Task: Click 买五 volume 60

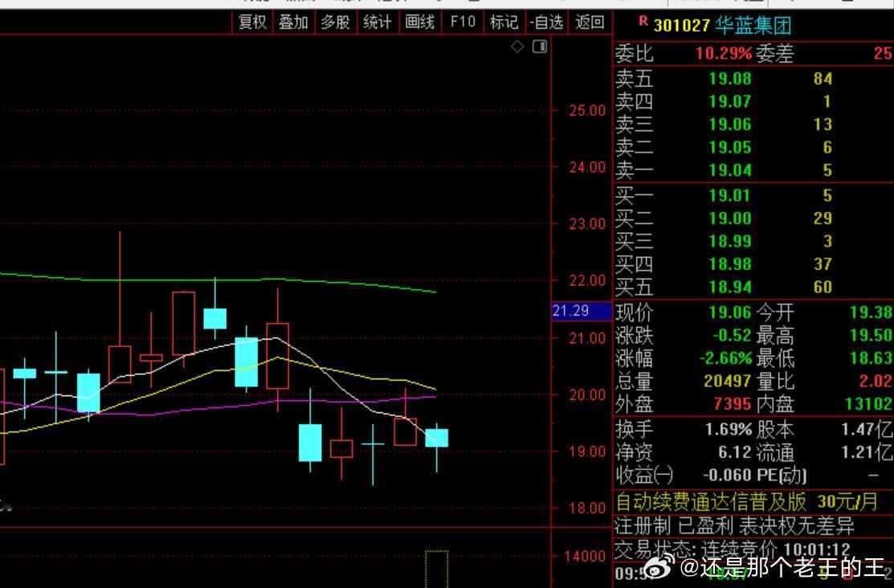Action: click(823, 287)
